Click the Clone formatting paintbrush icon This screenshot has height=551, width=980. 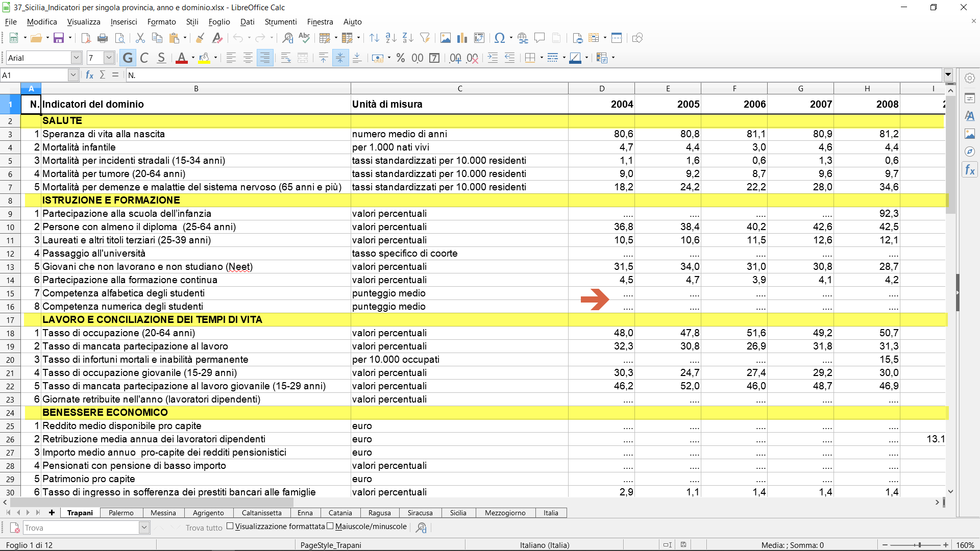[200, 38]
